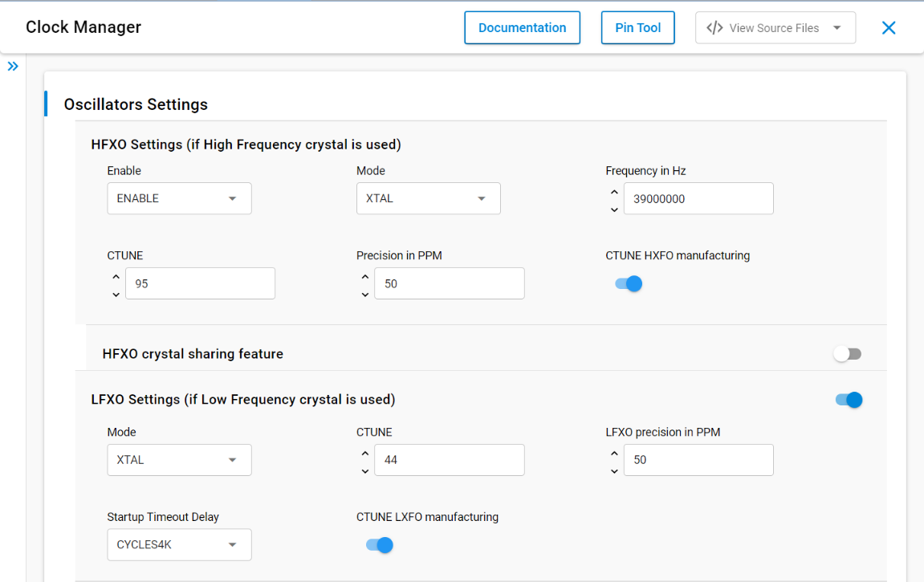Decrease the HFXO Precision in PPM value

tap(365, 295)
